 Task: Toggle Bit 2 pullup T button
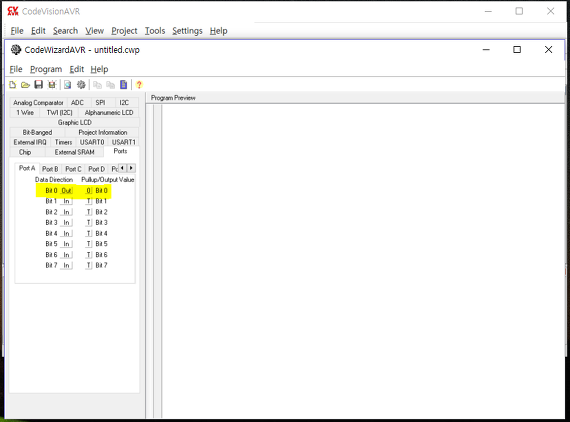tap(88, 212)
